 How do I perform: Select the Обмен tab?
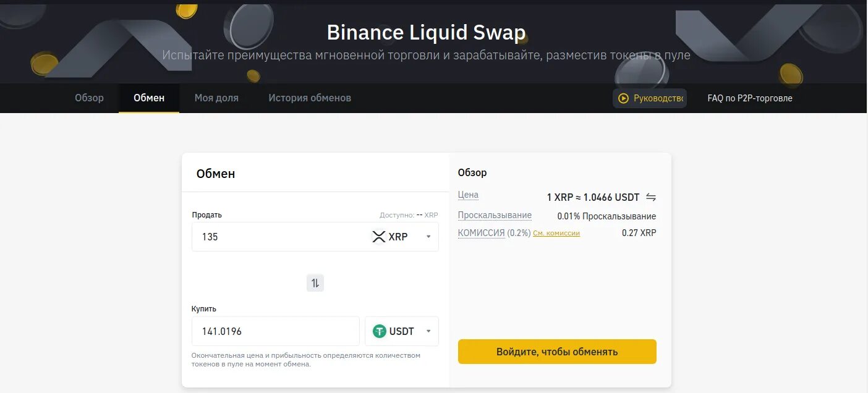pyautogui.click(x=149, y=98)
